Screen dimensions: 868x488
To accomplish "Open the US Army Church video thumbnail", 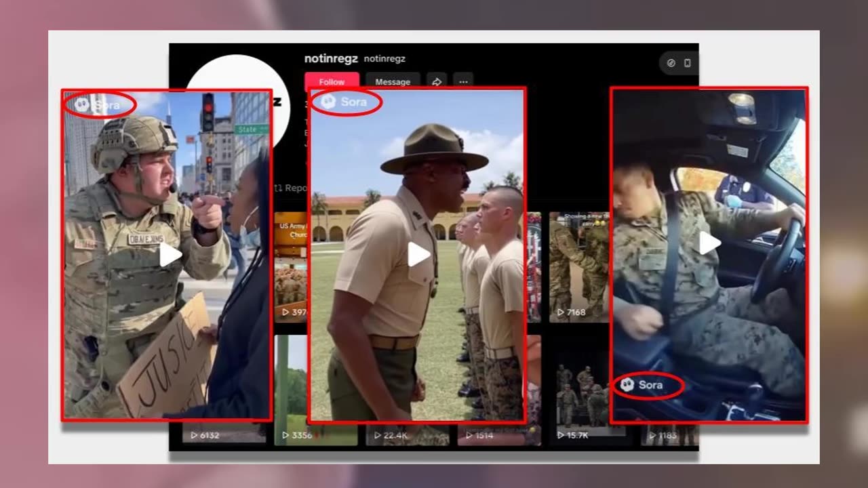I will click(292, 267).
